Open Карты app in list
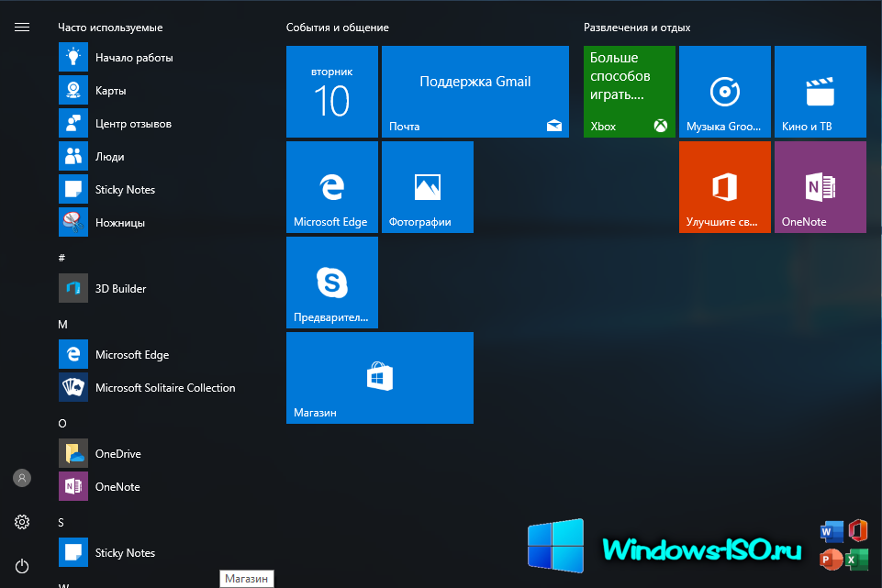Image resolution: width=882 pixels, height=588 pixels. pyautogui.click(x=158, y=91)
